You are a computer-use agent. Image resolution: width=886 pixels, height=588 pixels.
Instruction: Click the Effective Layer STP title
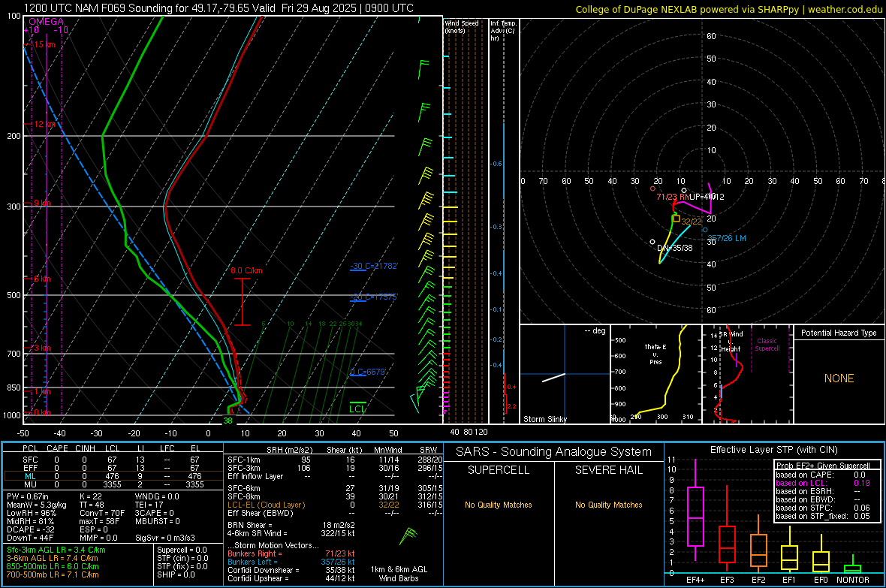[773, 450]
